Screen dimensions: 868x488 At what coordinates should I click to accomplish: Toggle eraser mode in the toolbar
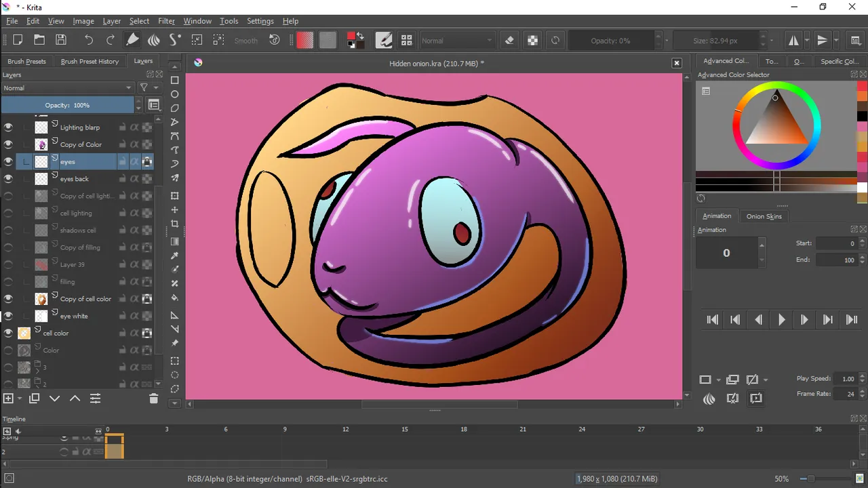click(x=510, y=40)
